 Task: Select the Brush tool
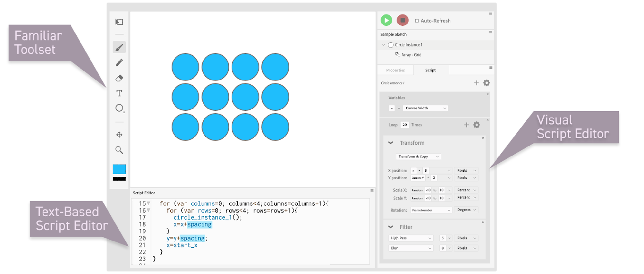point(119,47)
